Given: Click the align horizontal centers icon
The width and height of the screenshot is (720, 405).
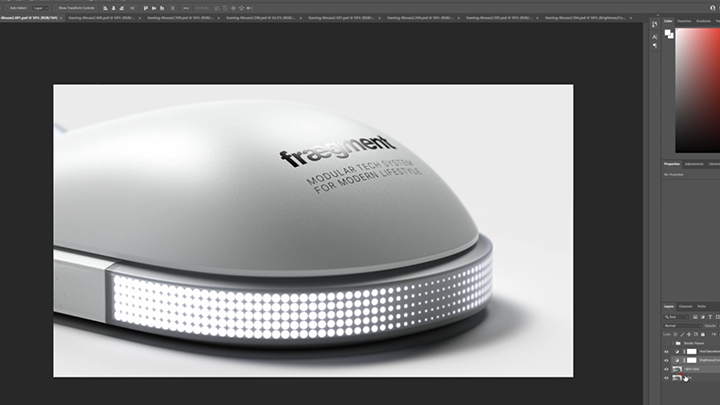Looking at the screenshot, I should click(x=113, y=8).
